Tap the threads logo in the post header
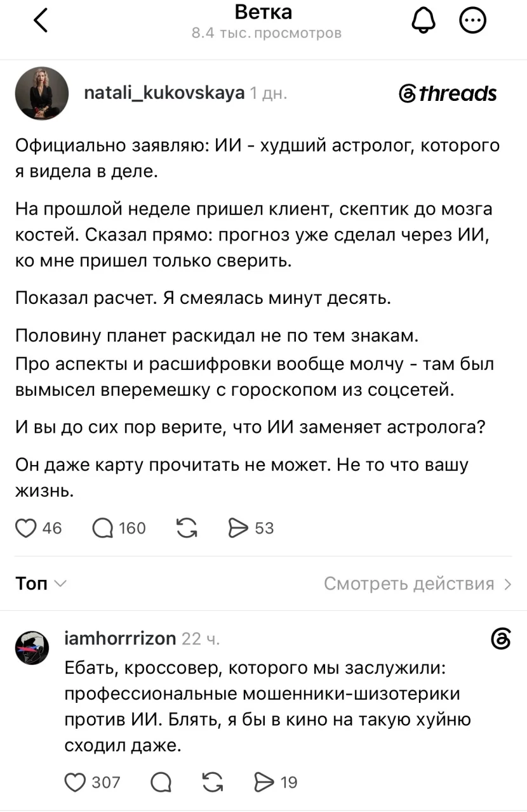Screen dimensions: 527x812 (x=448, y=94)
